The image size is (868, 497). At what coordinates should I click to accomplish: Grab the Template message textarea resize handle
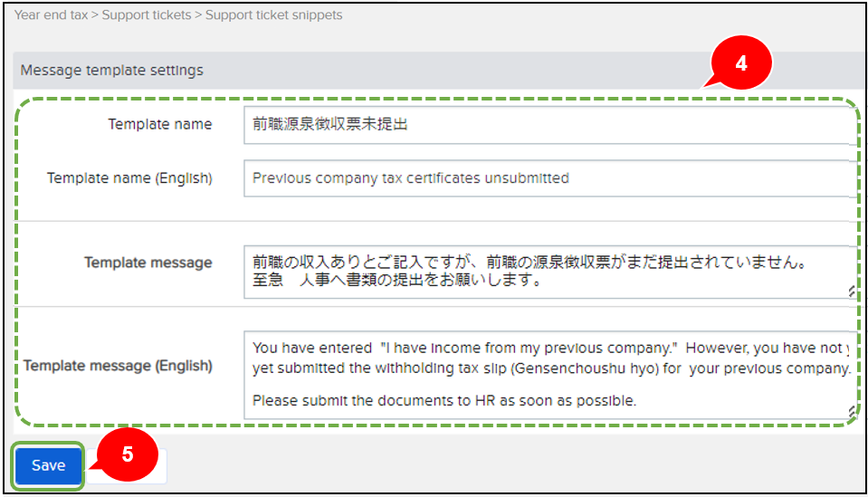pos(852,292)
